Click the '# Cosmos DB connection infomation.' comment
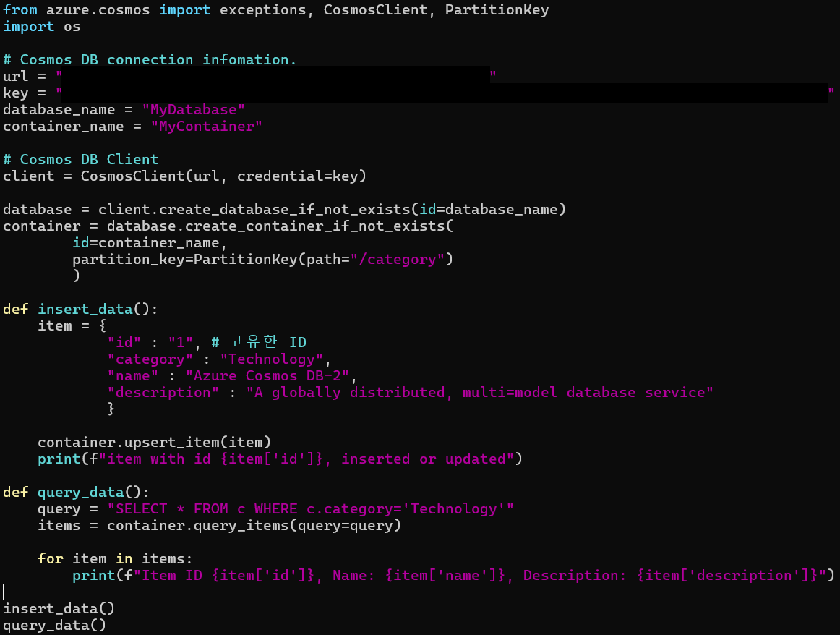This screenshot has width=840, height=635. click(150, 60)
